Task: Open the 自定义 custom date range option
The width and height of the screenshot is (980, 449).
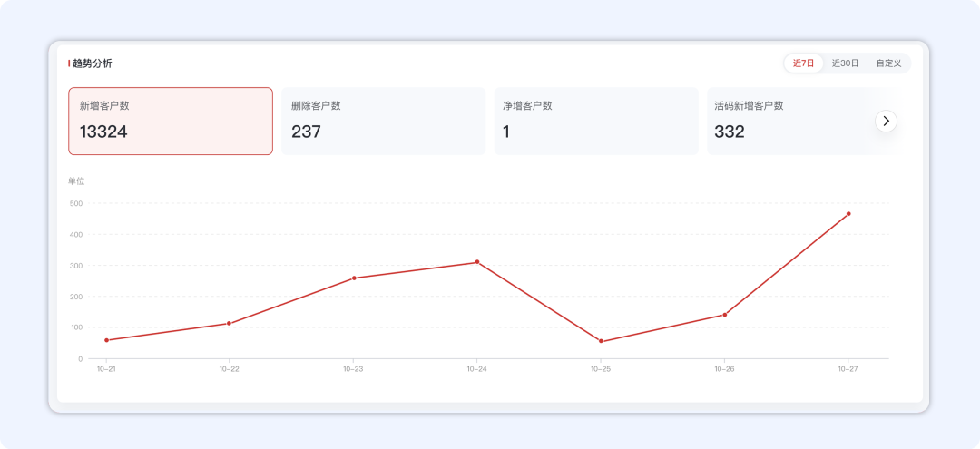Action: click(x=888, y=63)
